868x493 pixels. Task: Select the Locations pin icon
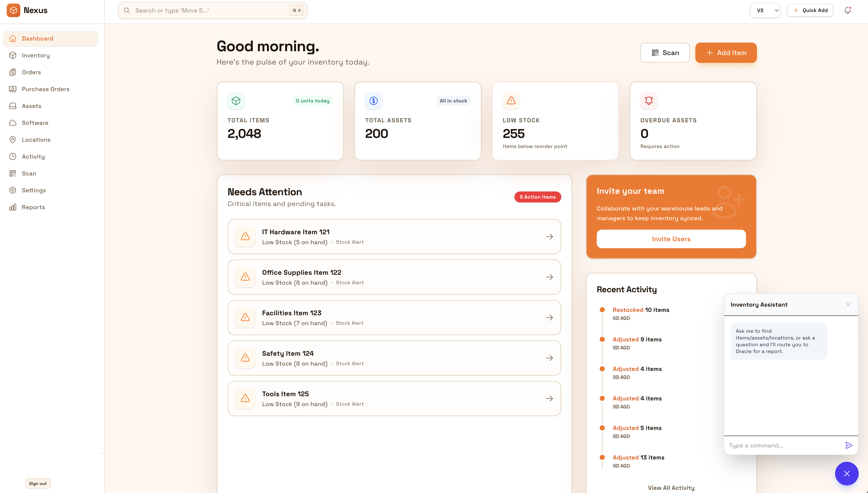[12, 140]
